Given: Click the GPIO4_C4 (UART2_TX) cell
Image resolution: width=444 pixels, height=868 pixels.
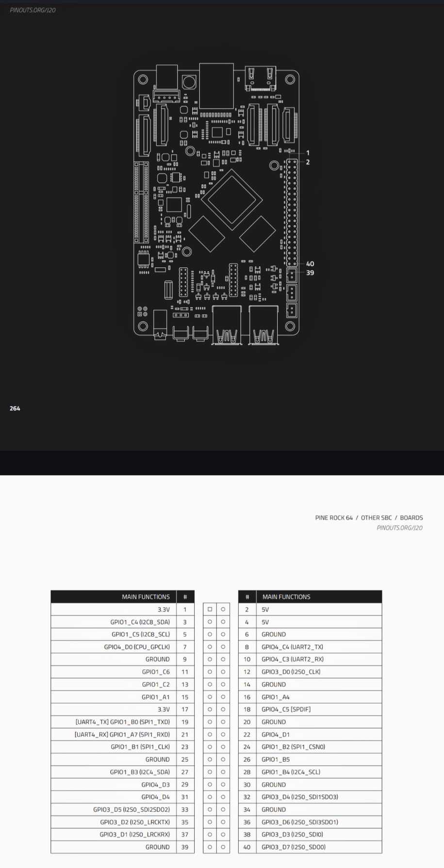Looking at the screenshot, I should [x=292, y=647].
